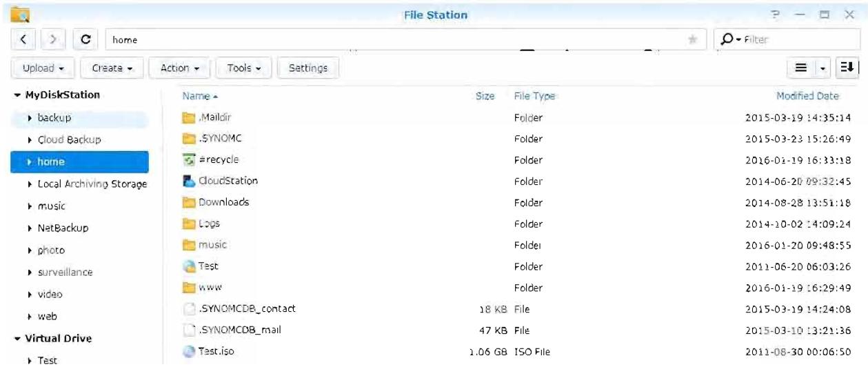Image resolution: width=868 pixels, height=367 pixels.
Task: Expand the backup folder in sidebar
Action: click(x=29, y=118)
